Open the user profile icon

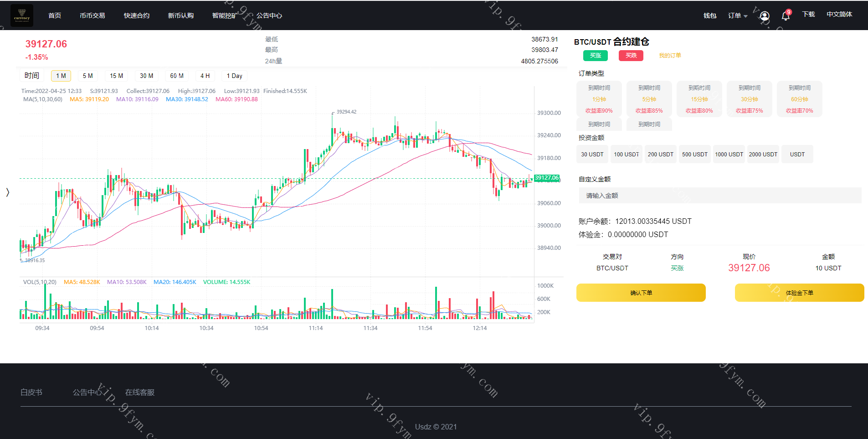coord(765,16)
